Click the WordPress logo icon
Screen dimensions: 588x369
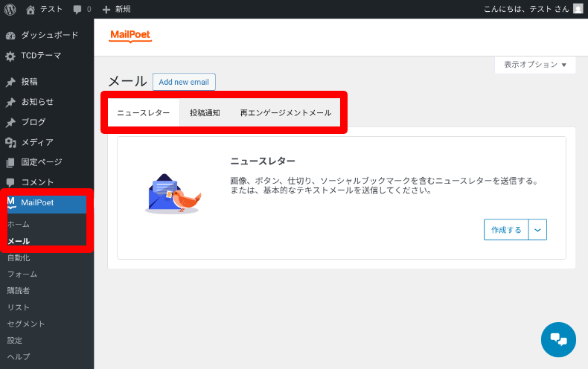10,10
